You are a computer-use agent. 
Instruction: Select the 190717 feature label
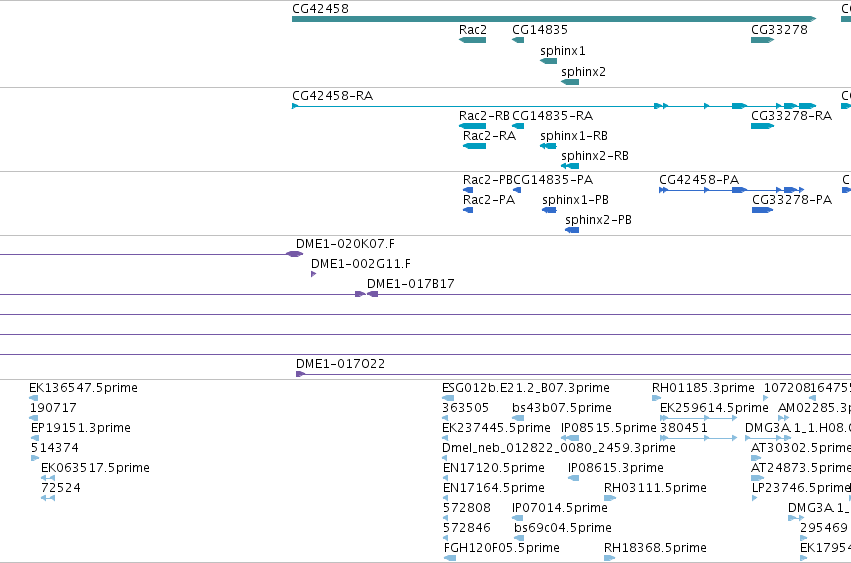[x=53, y=408]
